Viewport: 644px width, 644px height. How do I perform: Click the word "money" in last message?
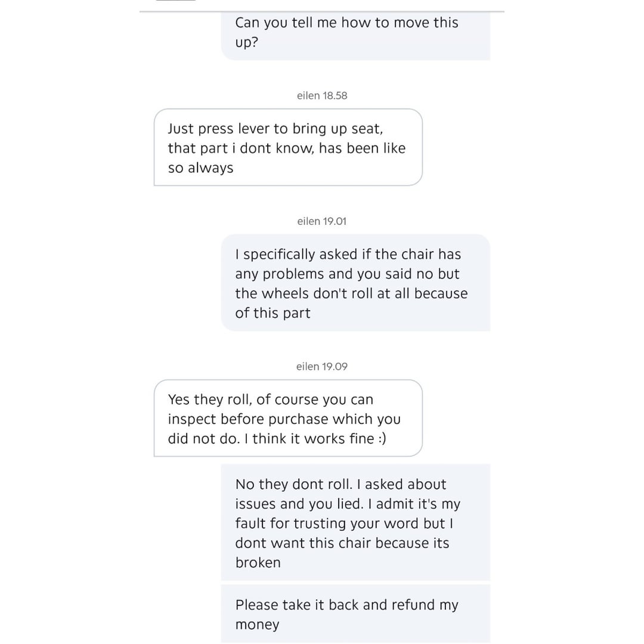click(257, 625)
